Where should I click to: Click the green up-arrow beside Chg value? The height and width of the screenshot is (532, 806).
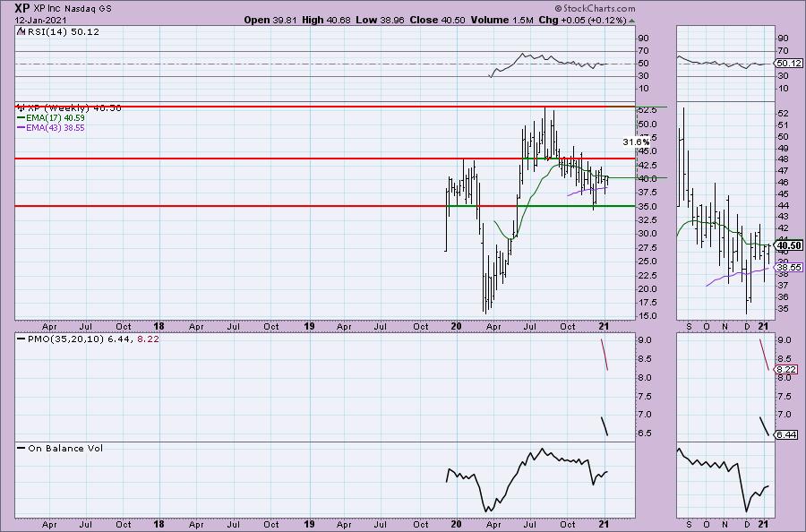[x=631, y=21]
